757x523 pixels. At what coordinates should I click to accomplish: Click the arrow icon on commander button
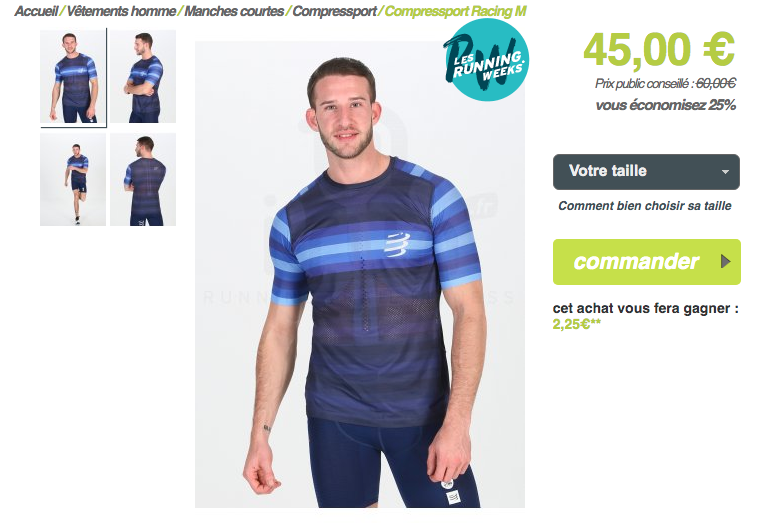(x=725, y=261)
